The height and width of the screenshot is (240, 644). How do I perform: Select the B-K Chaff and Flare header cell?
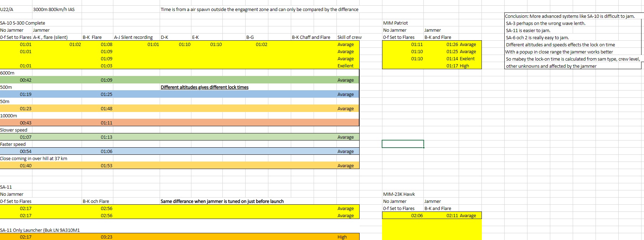tap(311, 37)
